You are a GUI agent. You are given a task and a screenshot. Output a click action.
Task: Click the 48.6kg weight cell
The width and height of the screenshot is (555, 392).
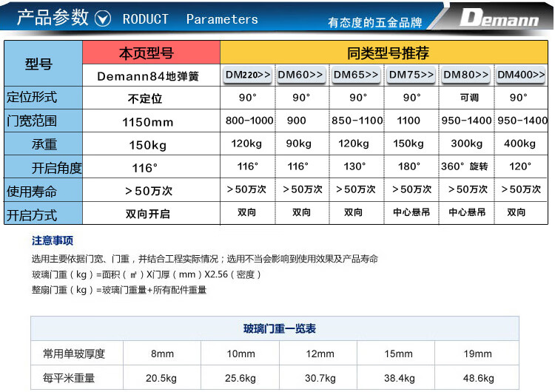pos(478,378)
